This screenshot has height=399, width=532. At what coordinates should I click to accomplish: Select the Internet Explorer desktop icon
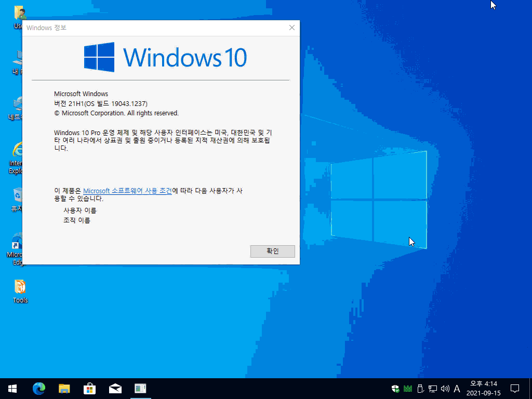[x=16, y=158]
